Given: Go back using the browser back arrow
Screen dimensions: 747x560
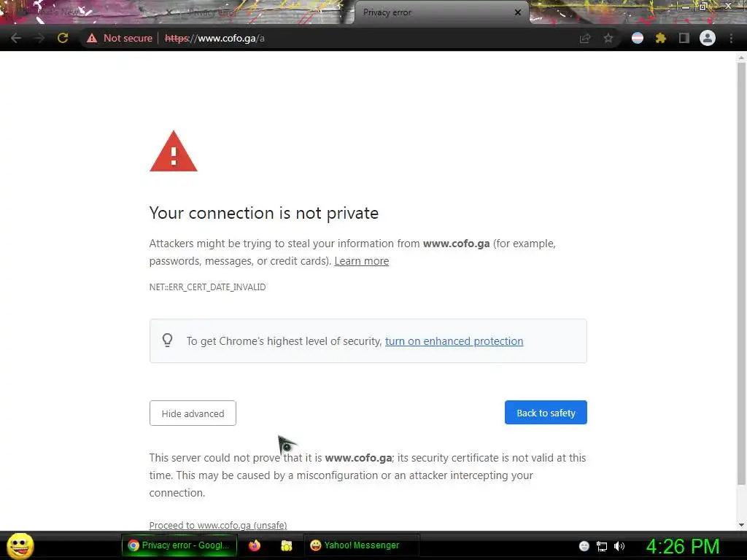Looking at the screenshot, I should pyautogui.click(x=16, y=38).
